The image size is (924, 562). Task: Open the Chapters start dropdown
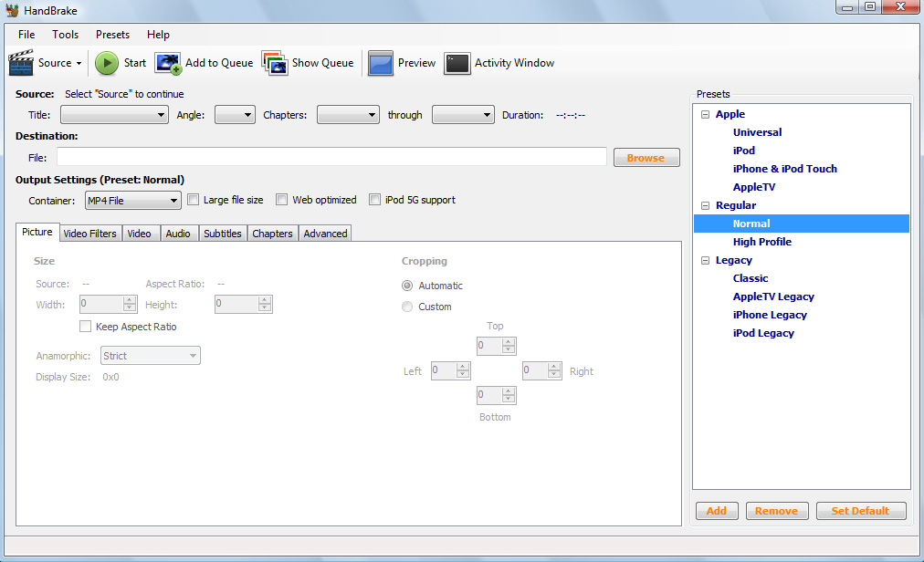(x=348, y=115)
